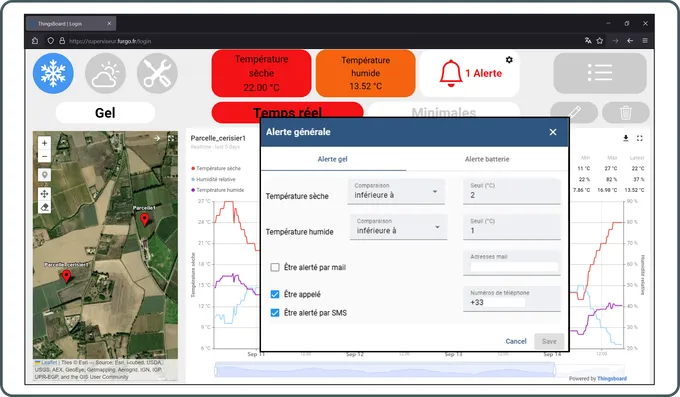
Task: Click the Gel label button
Action: pyautogui.click(x=105, y=113)
